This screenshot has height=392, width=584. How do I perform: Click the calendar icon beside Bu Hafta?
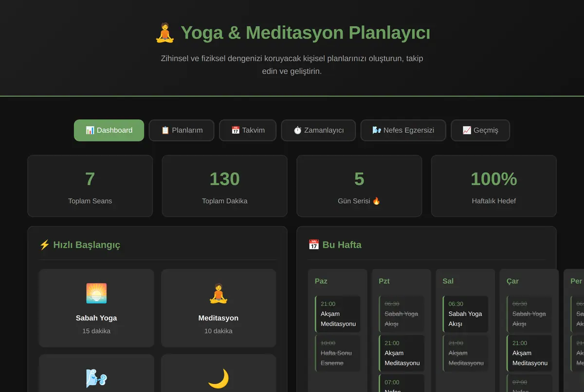click(314, 245)
